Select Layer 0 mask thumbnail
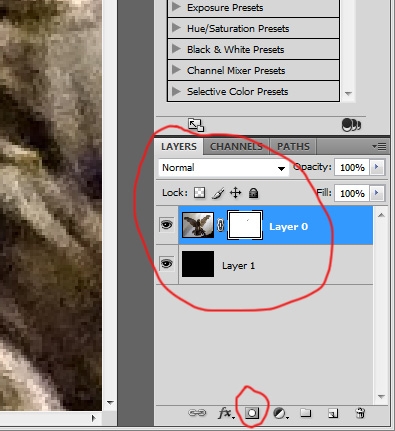Viewport: 395px width, 431px height. tap(245, 225)
